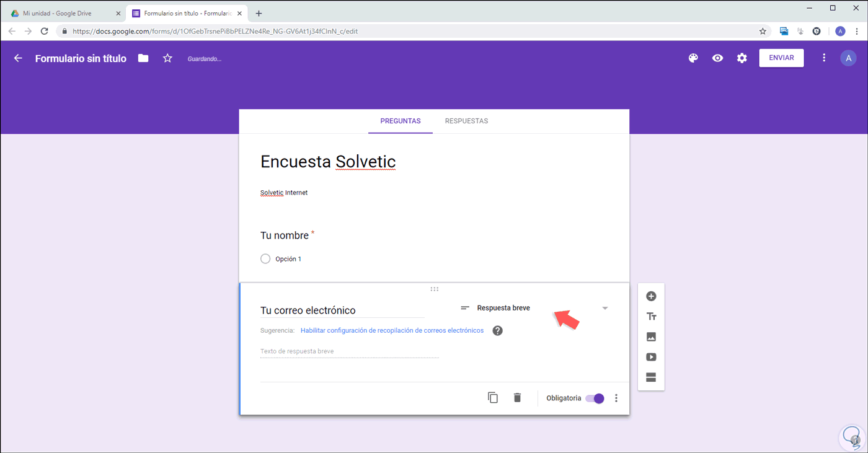Add a section from the side toolbar
The width and height of the screenshot is (868, 453).
651,377
